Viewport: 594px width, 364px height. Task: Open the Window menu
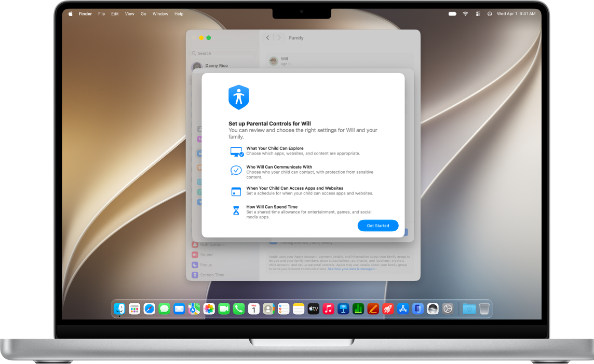[160, 14]
